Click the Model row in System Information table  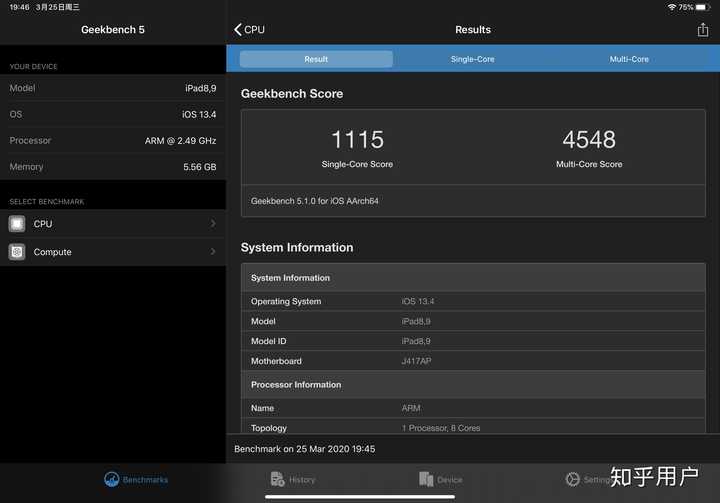pyautogui.click(x=473, y=321)
